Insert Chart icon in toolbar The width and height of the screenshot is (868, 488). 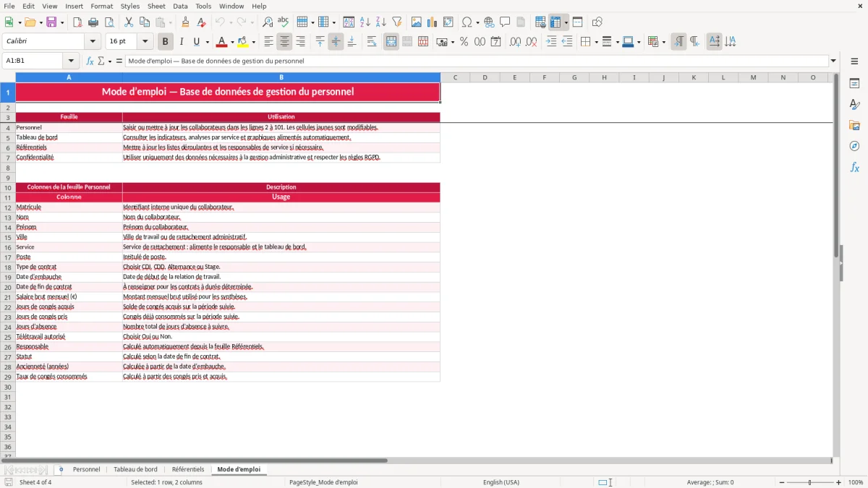[x=433, y=22]
